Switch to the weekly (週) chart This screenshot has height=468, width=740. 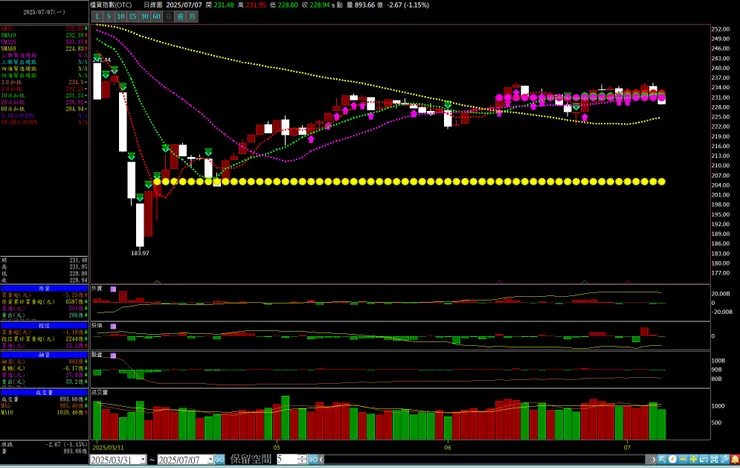[180, 17]
